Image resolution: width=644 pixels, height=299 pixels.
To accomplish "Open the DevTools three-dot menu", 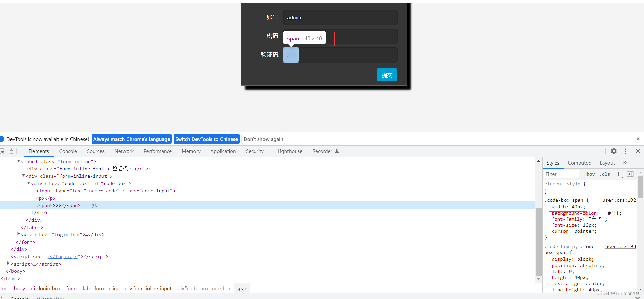I will tap(626, 151).
